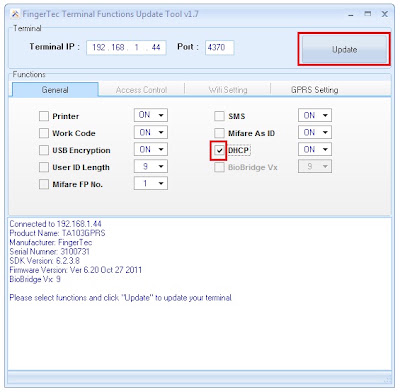This screenshot has height=392, width=400.
Task: Check the SMS checkbox
Action: (x=219, y=116)
